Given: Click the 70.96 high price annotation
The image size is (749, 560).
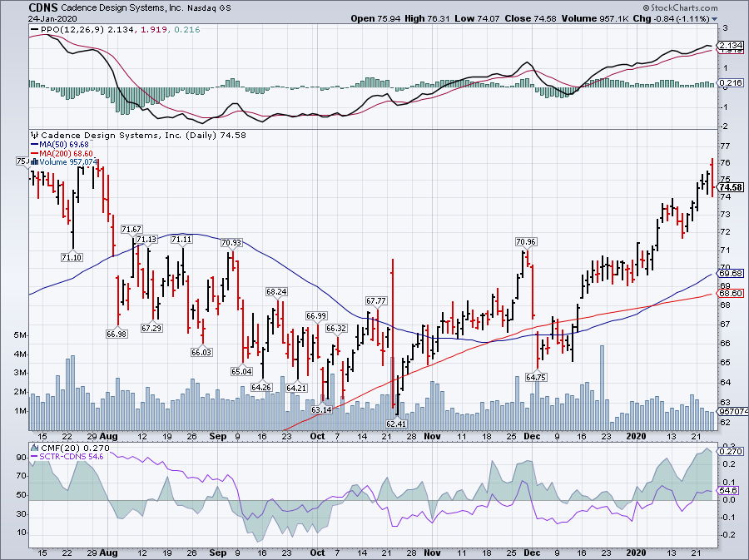Looking at the screenshot, I should [526, 241].
